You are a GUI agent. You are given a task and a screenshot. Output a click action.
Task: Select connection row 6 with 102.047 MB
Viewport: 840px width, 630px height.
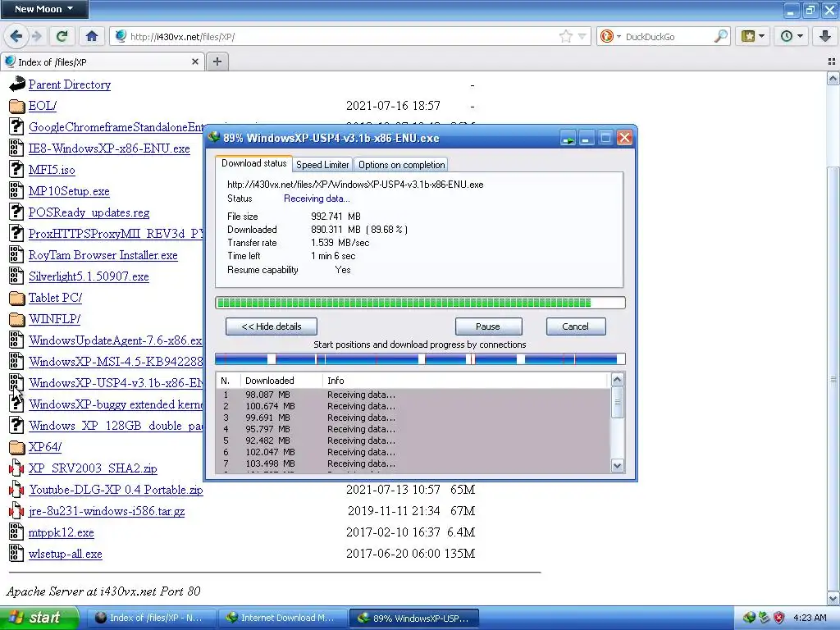coord(413,452)
